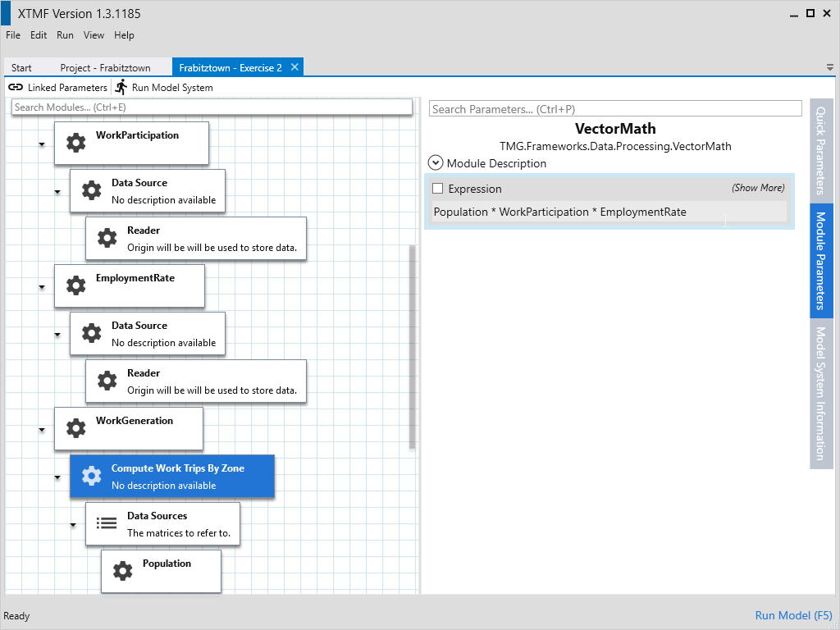Click gear icon of Compute Work Trips By Zone
Viewport: 840px width, 630px height.
pyautogui.click(x=91, y=476)
